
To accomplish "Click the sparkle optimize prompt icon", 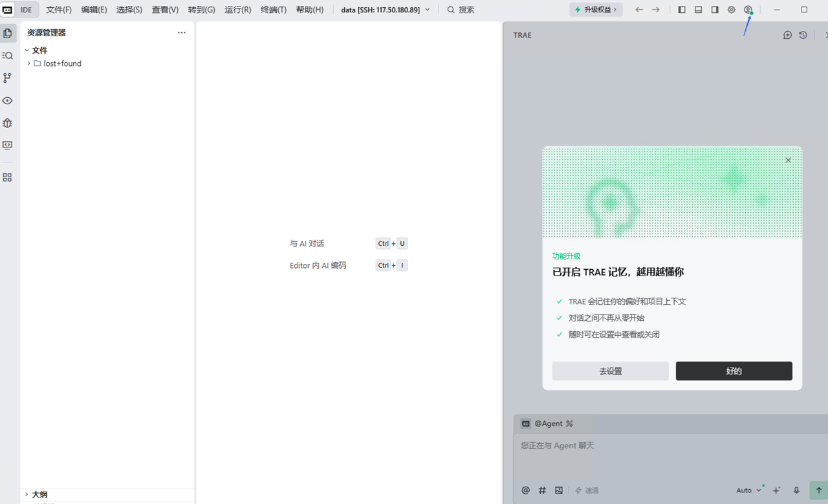I will (x=777, y=490).
